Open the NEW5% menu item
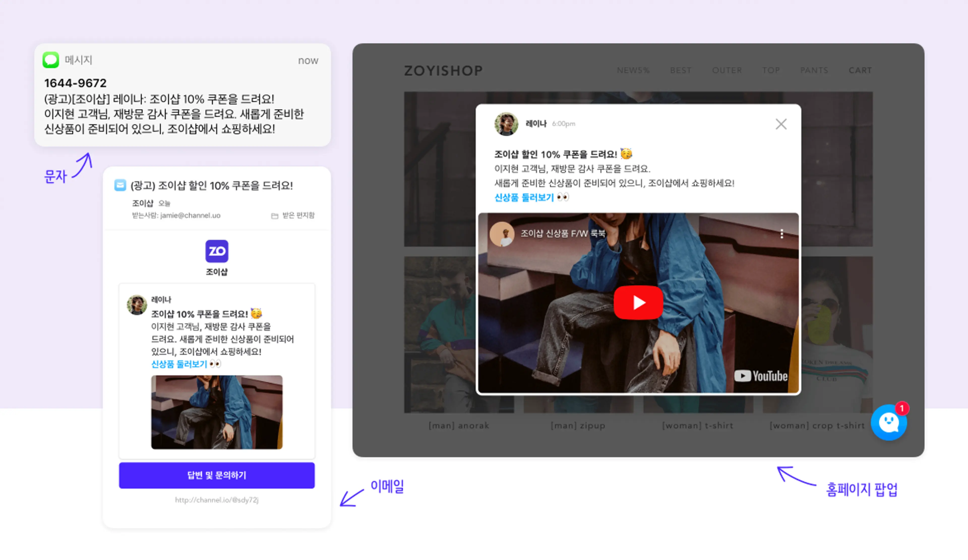The width and height of the screenshot is (968, 560). point(633,70)
